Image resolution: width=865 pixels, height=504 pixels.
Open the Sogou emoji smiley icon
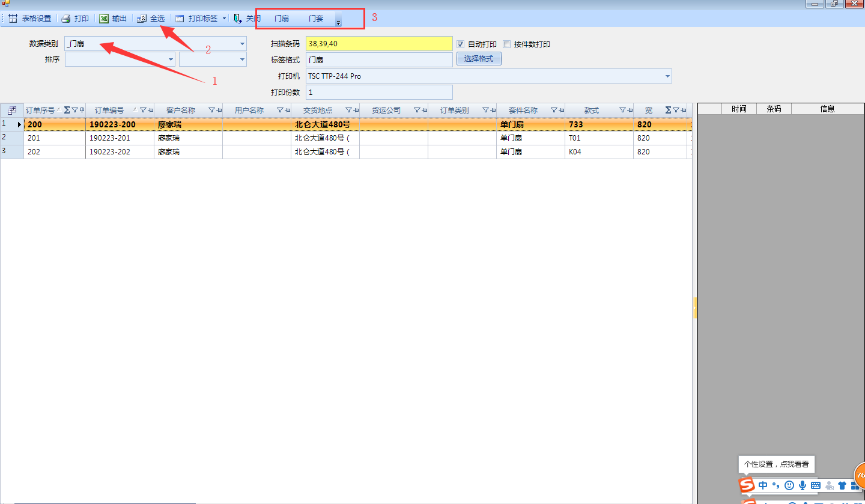coord(789,485)
